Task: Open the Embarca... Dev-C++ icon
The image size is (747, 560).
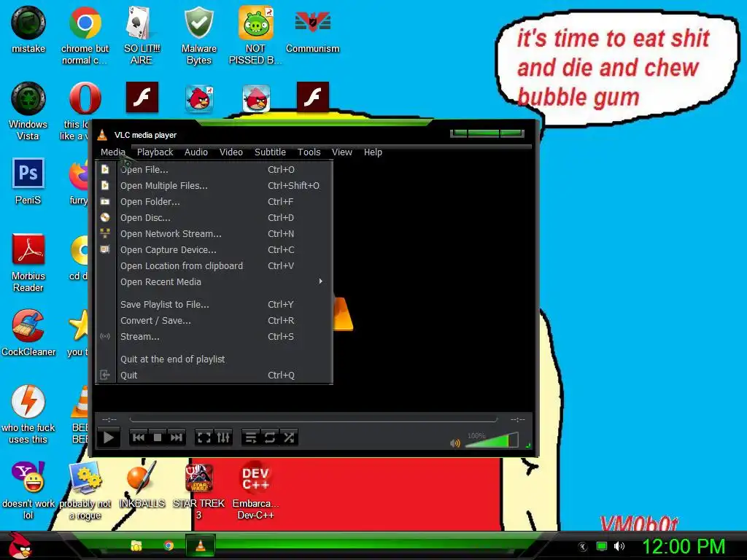Action: [x=255, y=490]
